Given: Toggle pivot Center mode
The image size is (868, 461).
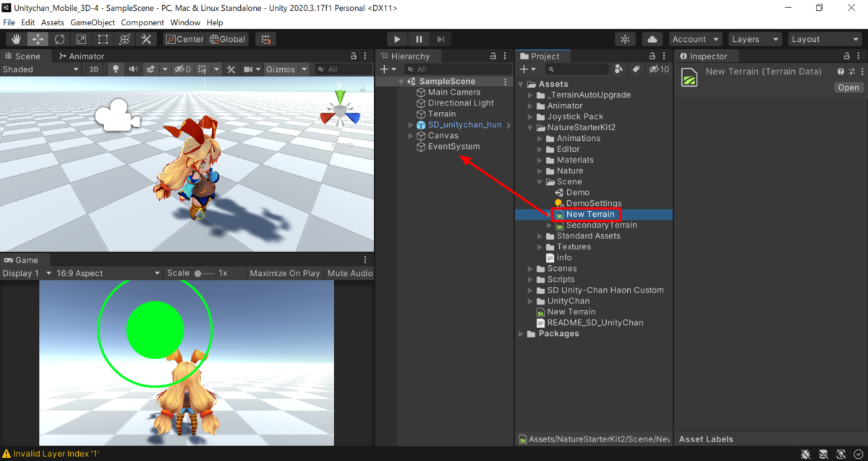Looking at the screenshot, I should (x=185, y=39).
